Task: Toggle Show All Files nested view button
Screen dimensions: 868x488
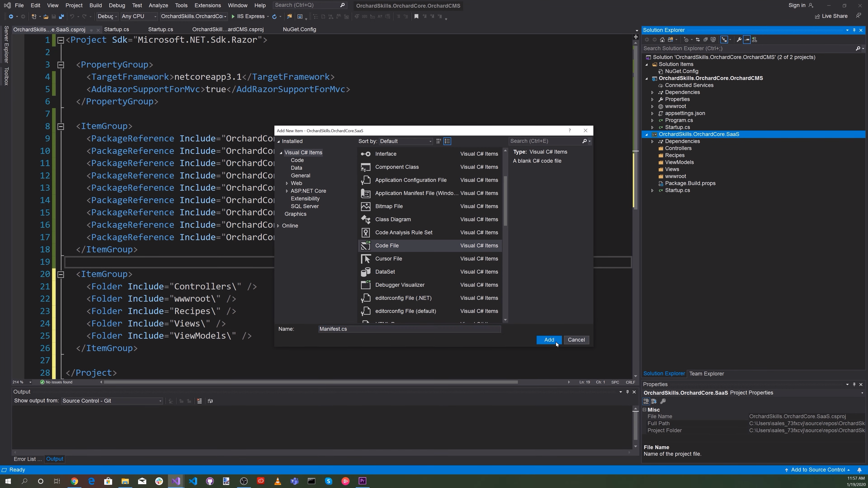Action: [724, 40]
